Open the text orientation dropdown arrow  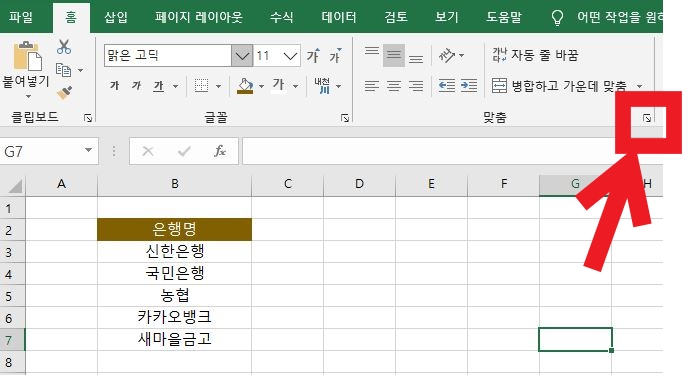tap(462, 56)
